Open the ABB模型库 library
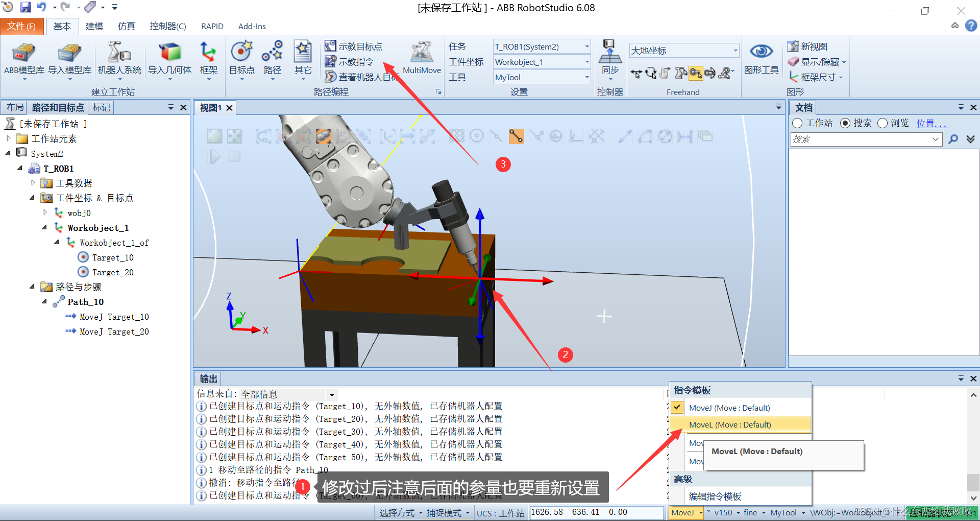 [x=24, y=60]
